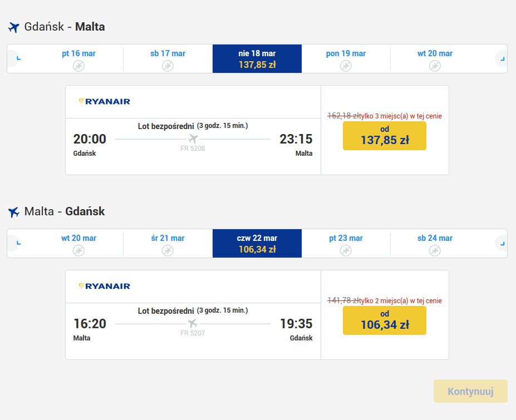Choose the pt 23 mar return date
Viewport: 516px width, 420px height.
coord(346,244)
